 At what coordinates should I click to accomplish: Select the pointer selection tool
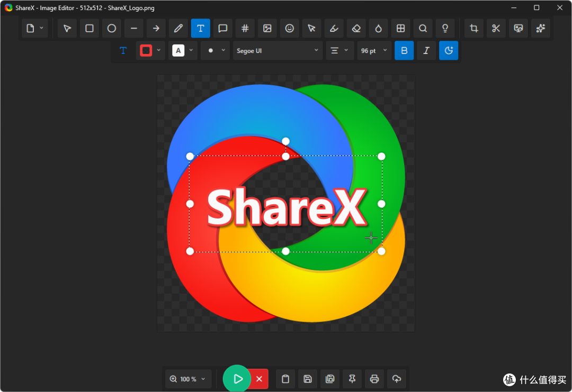(x=67, y=29)
